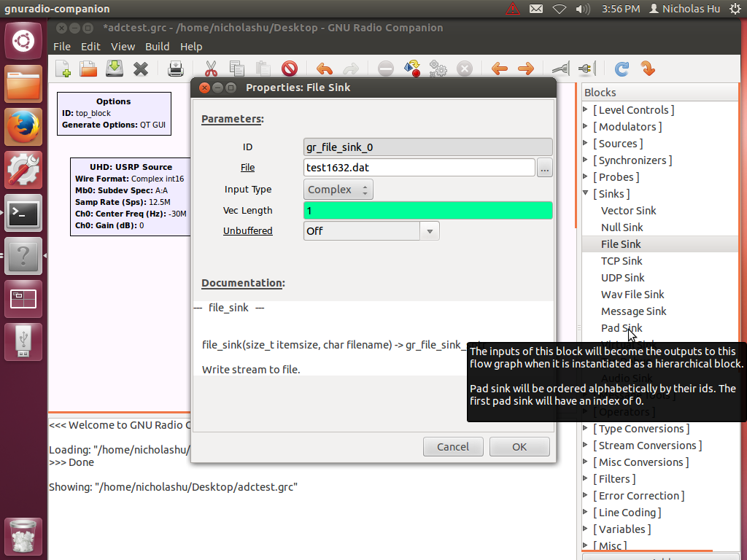
Task: Click the New flow graph toolbar icon
Action: [63, 69]
